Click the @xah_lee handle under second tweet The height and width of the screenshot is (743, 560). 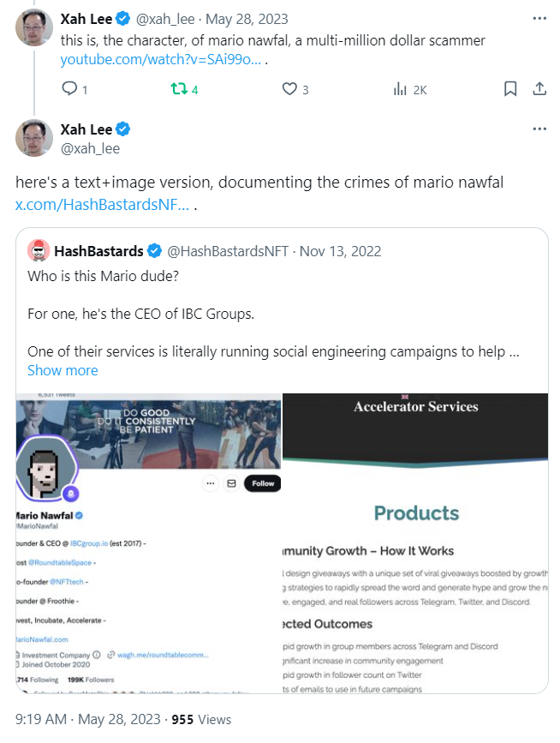[90, 148]
